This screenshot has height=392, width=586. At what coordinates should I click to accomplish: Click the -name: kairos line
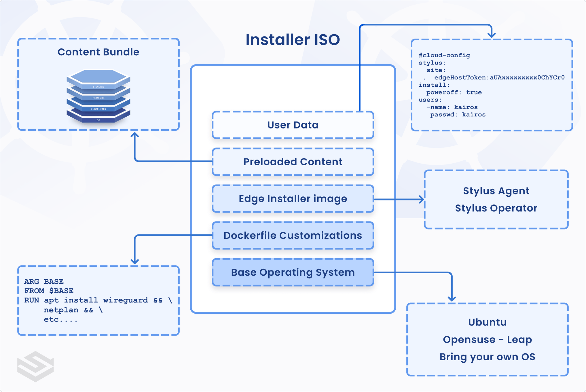coord(452,107)
